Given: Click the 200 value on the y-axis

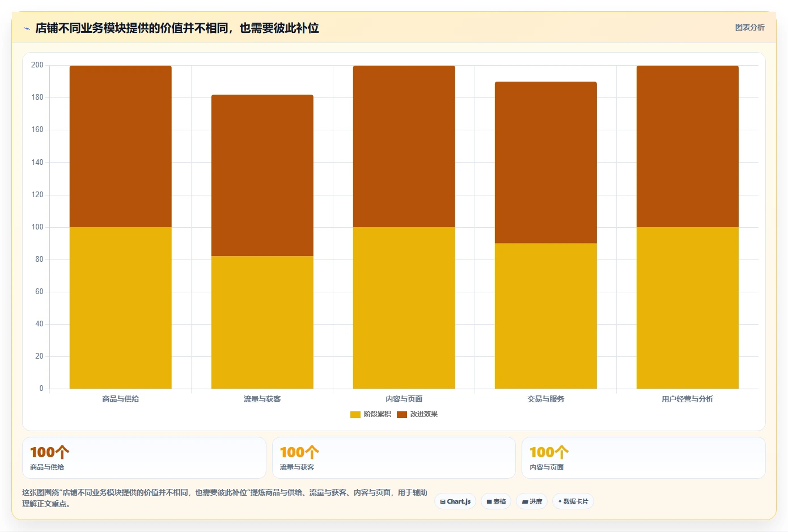Looking at the screenshot, I should pos(37,65).
